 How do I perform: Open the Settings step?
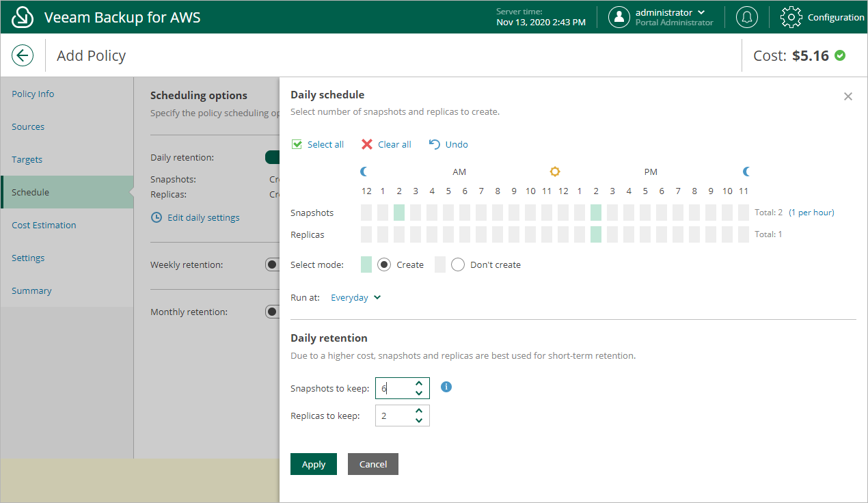pos(67,258)
